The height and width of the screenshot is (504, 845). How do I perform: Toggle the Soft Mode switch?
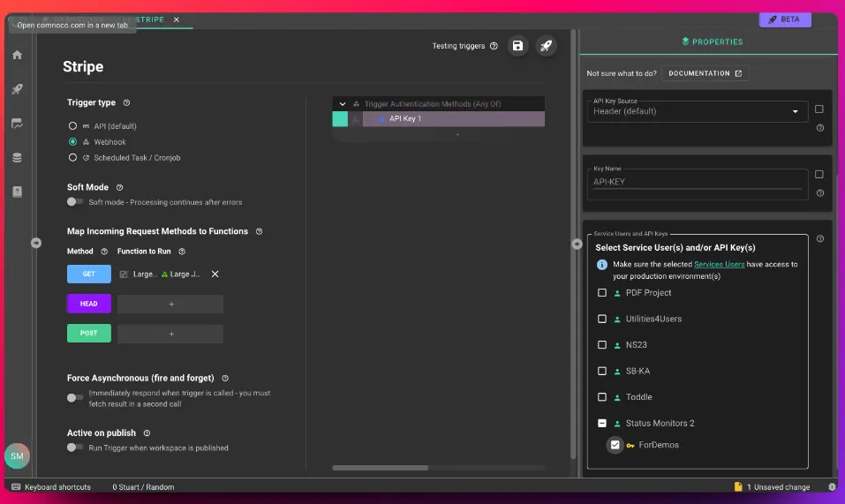[x=75, y=202]
